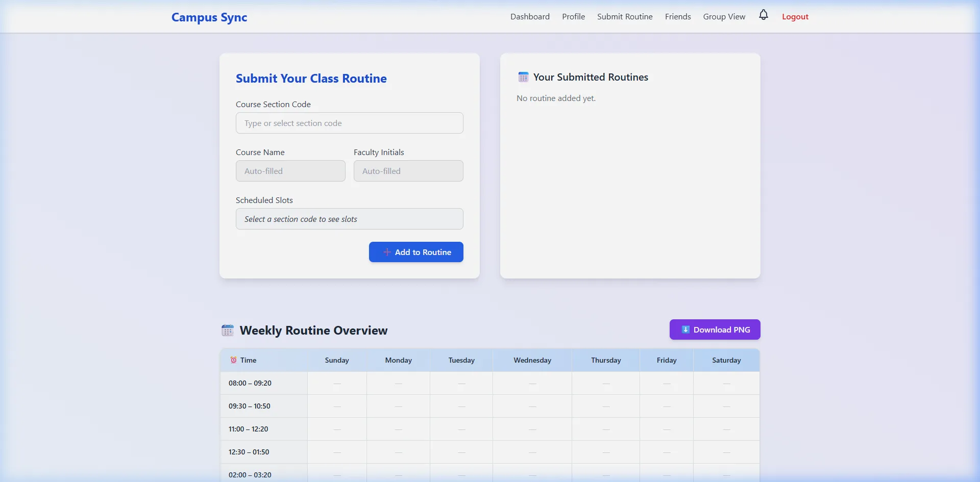980x482 pixels.
Task: Click the Thursday cell for 09:30 – 10:50
Action: coord(606,406)
